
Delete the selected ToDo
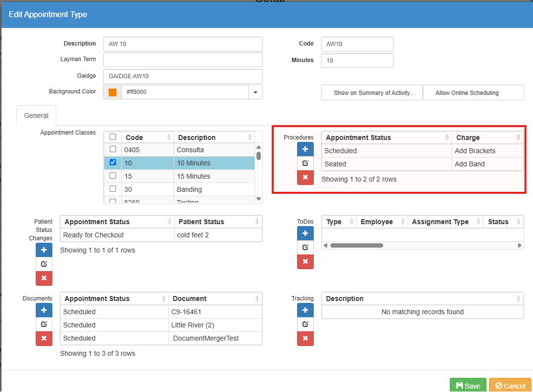[x=305, y=261]
